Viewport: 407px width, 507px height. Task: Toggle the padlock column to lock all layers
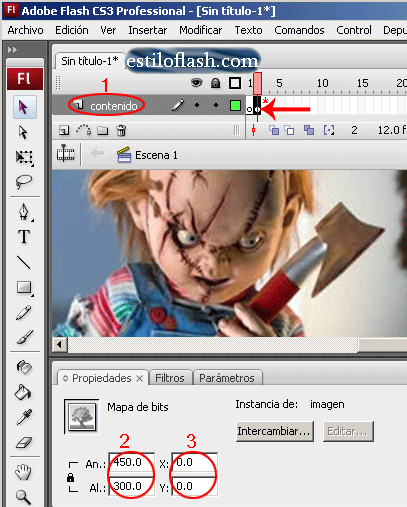pyautogui.click(x=216, y=83)
